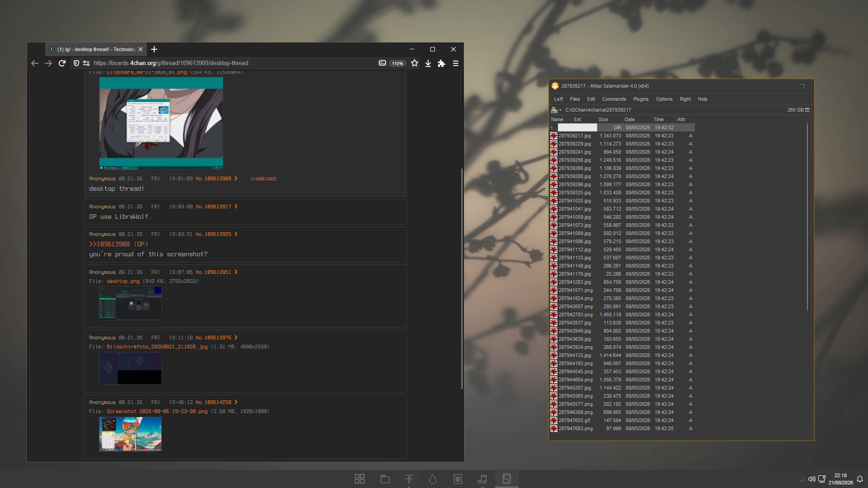The image size is (868, 488).
Task: Open the change drive dropdown in Salamander
Action: click(x=556, y=110)
